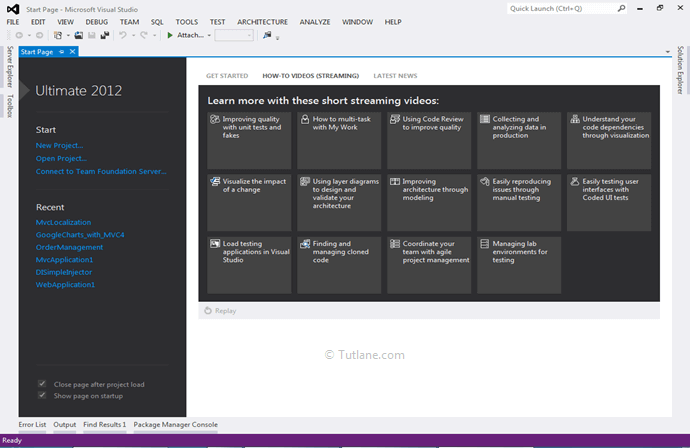Open the document tab list dropdown arrow
Viewport: 690px width, 448px height.
pyautogui.click(x=668, y=52)
